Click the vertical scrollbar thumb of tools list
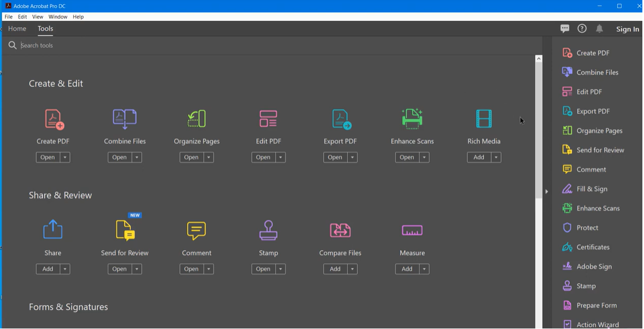This screenshot has width=644, height=329. click(539, 131)
